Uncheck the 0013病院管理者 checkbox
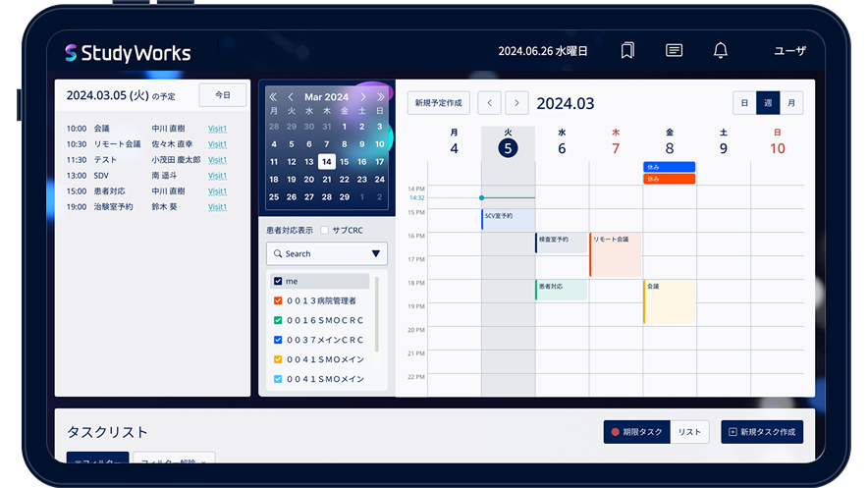868x488 pixels. pos(278,300)
